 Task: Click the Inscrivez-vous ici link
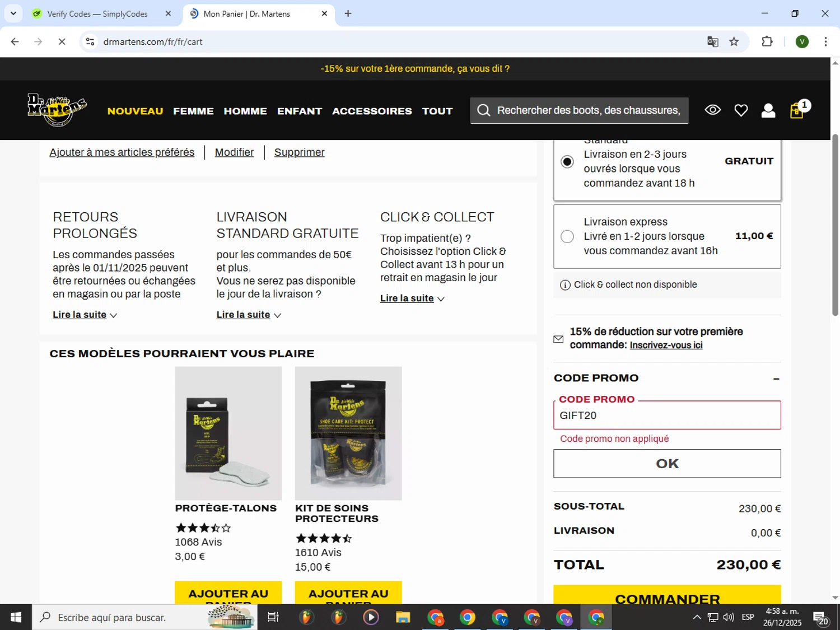click(666, 345)
